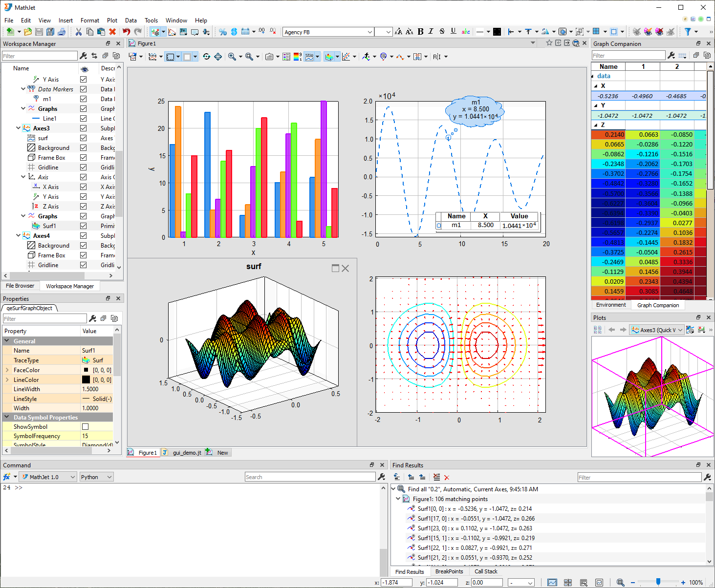Uncheck visibility of Surf1 in Workspace Manager
Screen dimensions: 715x588
click(84, 226)
